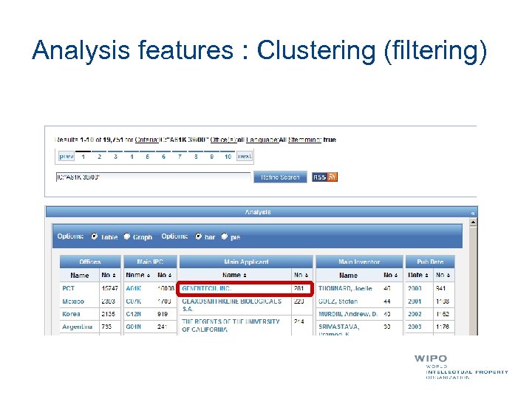Click the search query input field
The height and width of the screenshot is (399, 532).
pos(153,177)
